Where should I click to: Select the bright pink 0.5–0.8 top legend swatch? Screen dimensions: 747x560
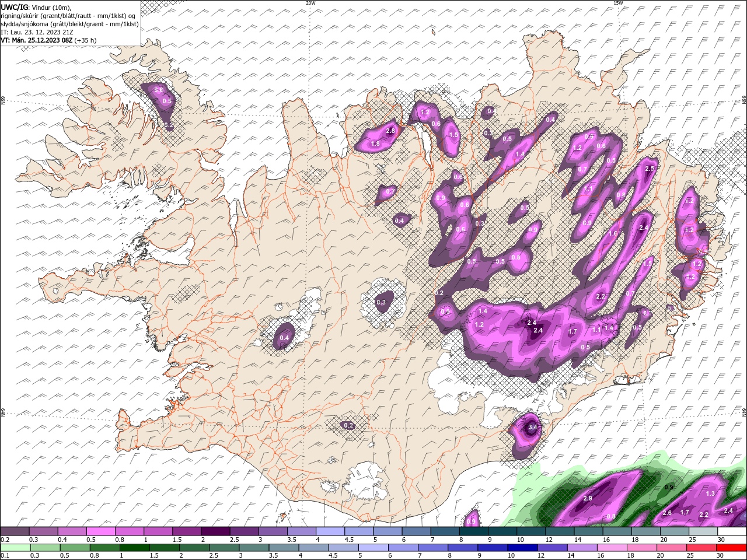tap(101, 531)
